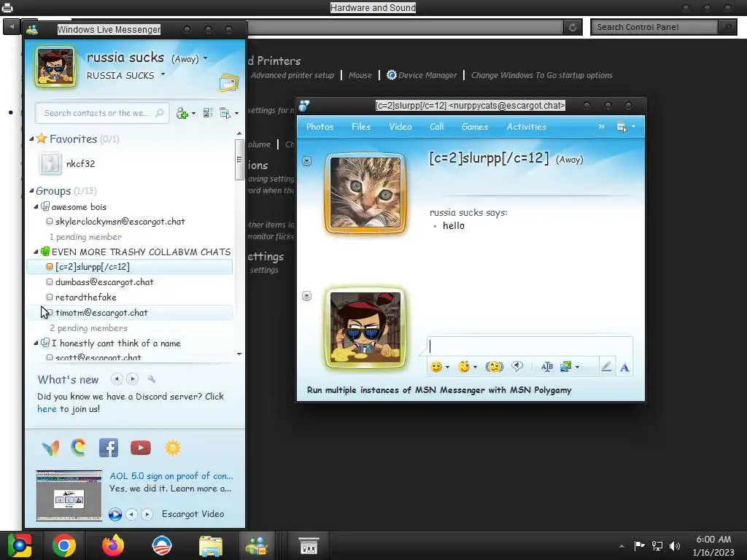Click the Mouse link in Control Panel
Viewport: 747px width, 560px height.
click(360, 75)
